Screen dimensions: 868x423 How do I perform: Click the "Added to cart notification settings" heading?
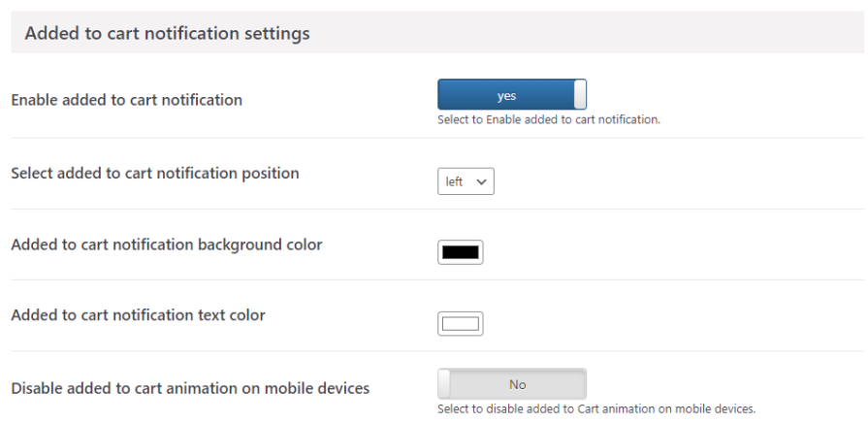(x=167, y=33)
